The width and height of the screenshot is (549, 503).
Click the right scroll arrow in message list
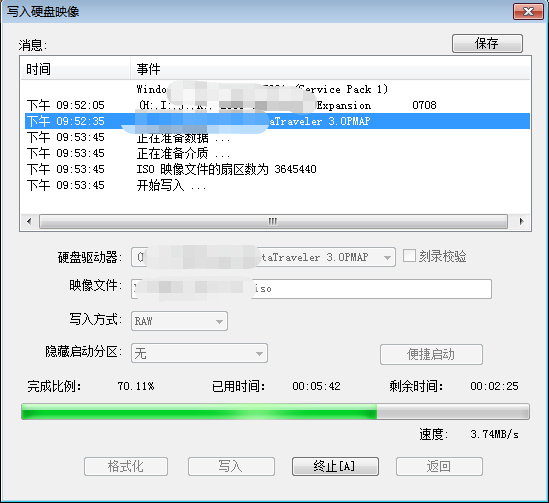(521, 222)
